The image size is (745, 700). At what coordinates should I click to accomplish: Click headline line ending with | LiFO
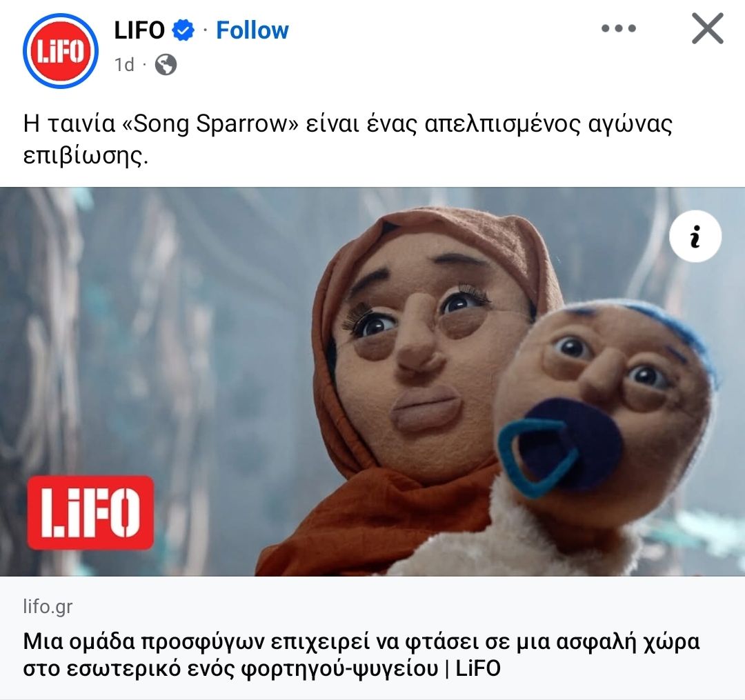pos(262,668)
